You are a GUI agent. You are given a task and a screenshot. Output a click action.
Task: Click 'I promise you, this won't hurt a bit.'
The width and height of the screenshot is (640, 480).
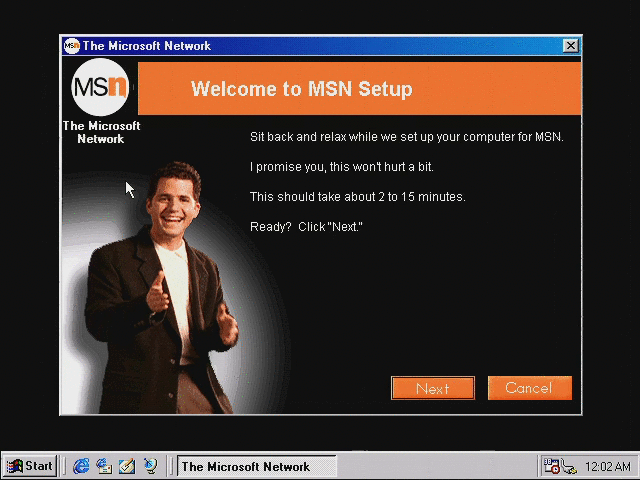[x=342, y=167]
